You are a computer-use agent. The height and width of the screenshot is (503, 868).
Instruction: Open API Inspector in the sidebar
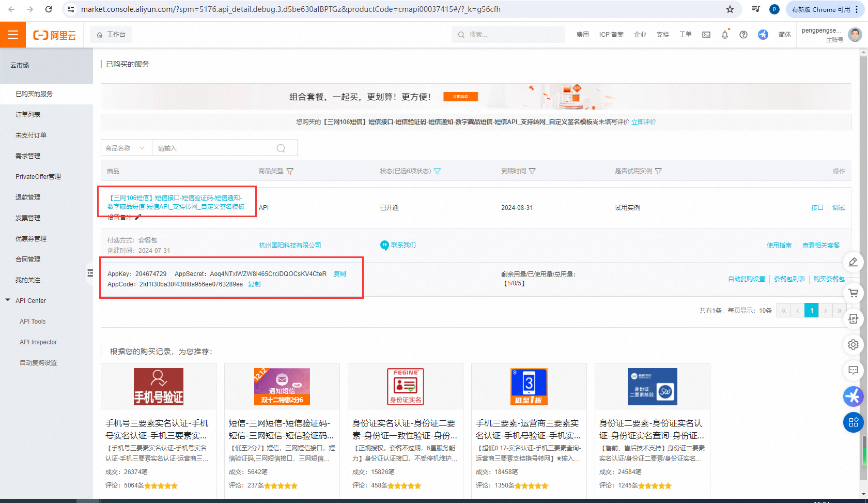(38, 342)
